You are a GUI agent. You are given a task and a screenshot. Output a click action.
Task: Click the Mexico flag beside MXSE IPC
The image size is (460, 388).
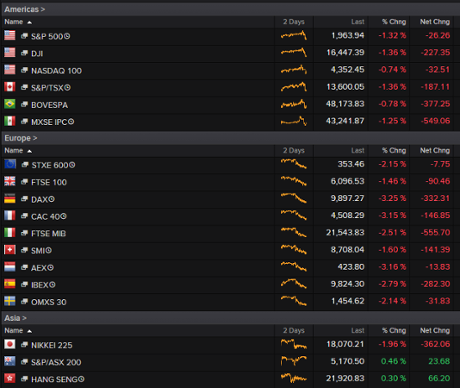10,121
